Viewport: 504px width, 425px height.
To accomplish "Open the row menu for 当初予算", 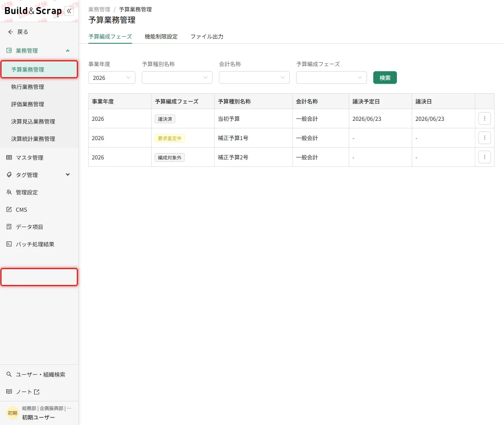I will pos(485,118).
